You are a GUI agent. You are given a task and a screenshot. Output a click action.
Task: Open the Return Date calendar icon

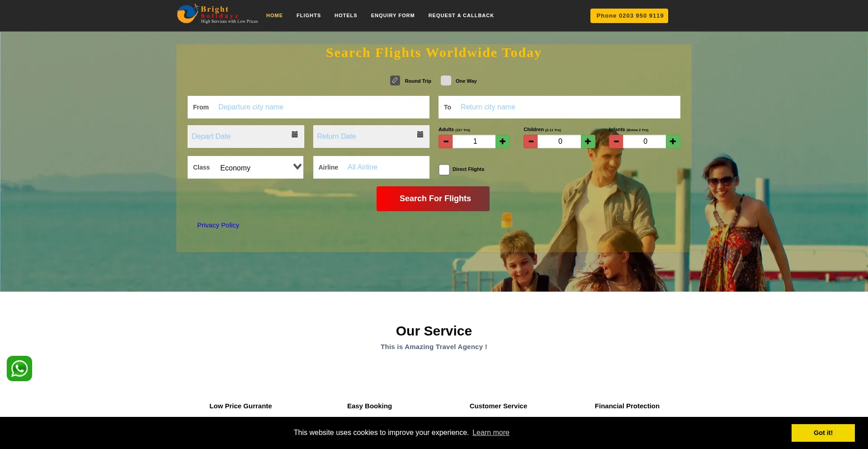pyautogui.click(x=420, y=135)
